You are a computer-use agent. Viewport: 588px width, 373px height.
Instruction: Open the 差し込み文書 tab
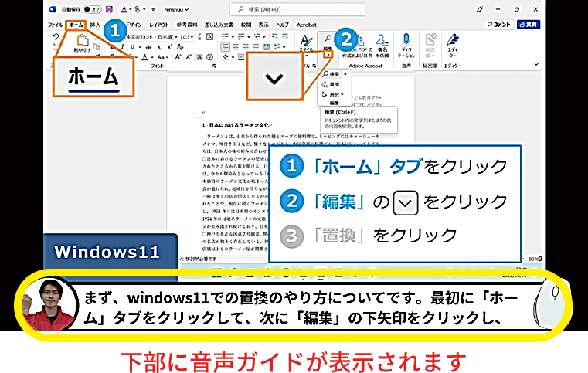219,25
